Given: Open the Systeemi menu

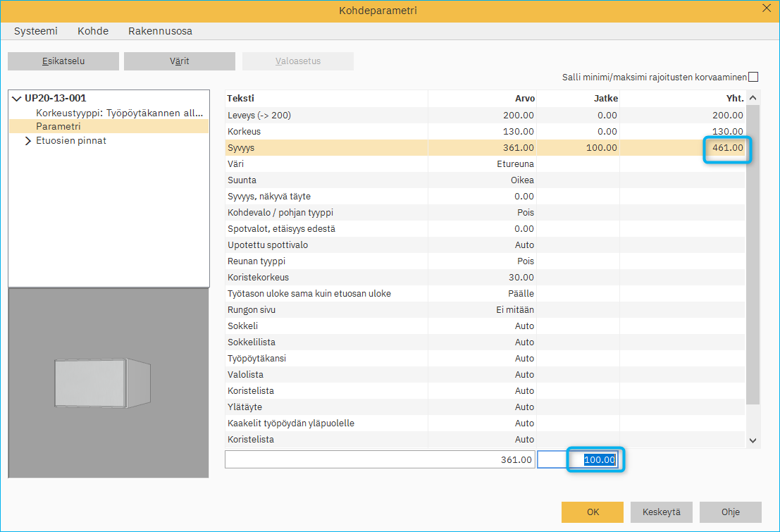Looking at the screenshot, I should (36, 31).
